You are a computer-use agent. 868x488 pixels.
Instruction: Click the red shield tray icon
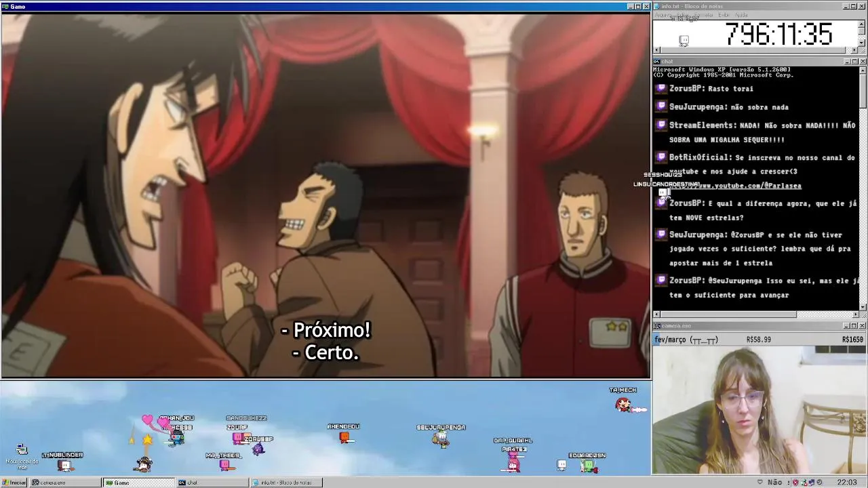[x=795, y=483]
